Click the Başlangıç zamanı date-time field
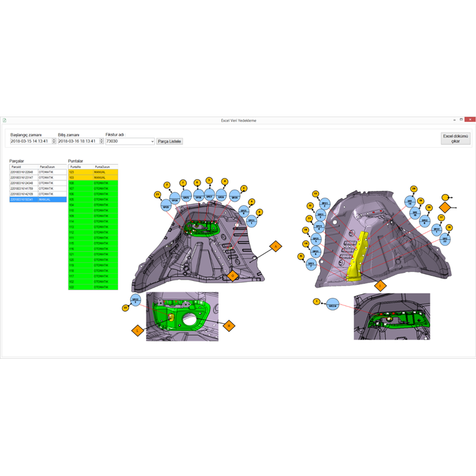This screenshot has width=476, height=476. tap(33, 141)
